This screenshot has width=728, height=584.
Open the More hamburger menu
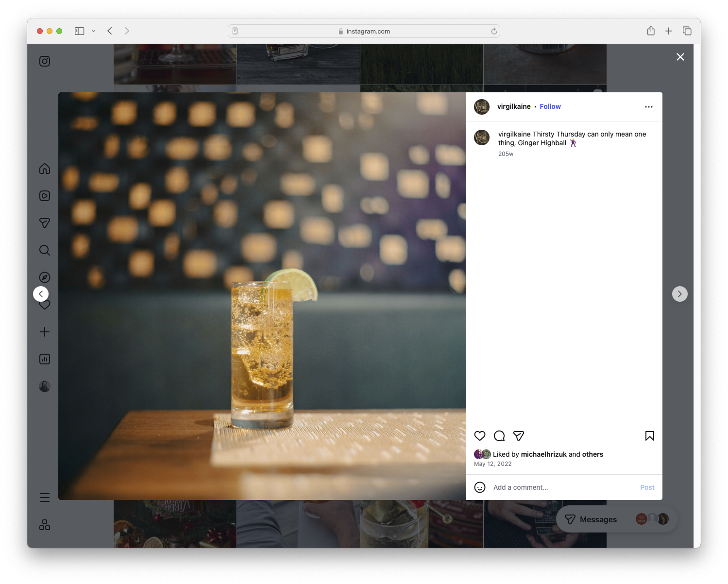click(x=44, y=497)
